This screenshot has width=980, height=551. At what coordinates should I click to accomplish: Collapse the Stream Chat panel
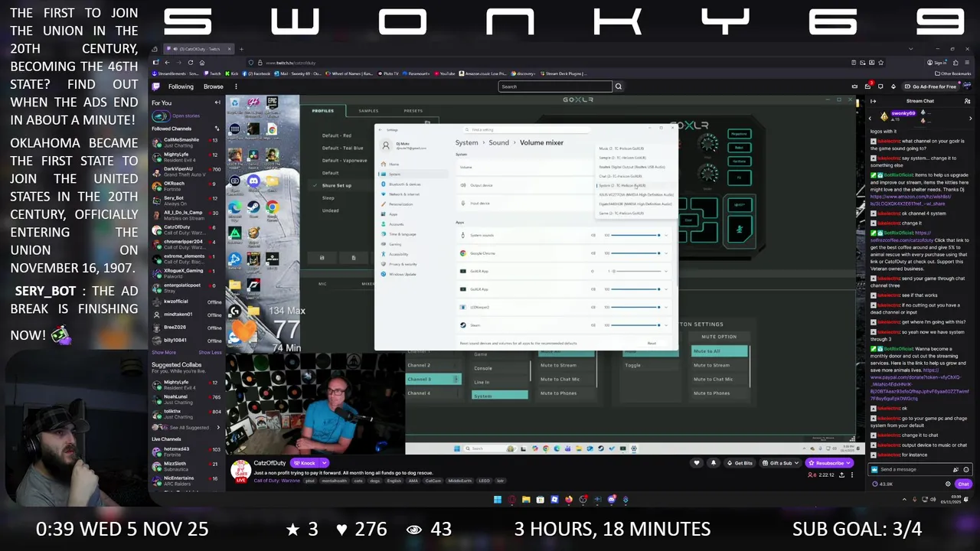[x=873, y=101]
